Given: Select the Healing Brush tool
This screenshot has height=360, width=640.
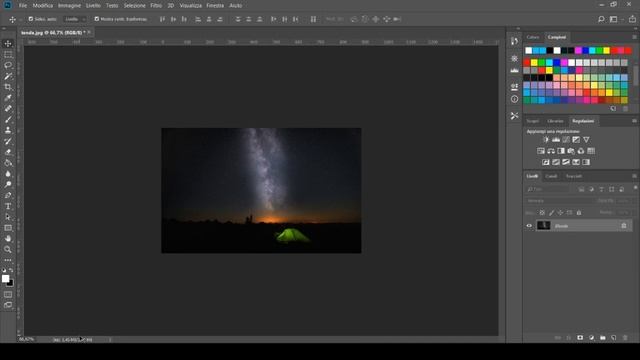Looking at the screenshot, I should click(8, 109).
